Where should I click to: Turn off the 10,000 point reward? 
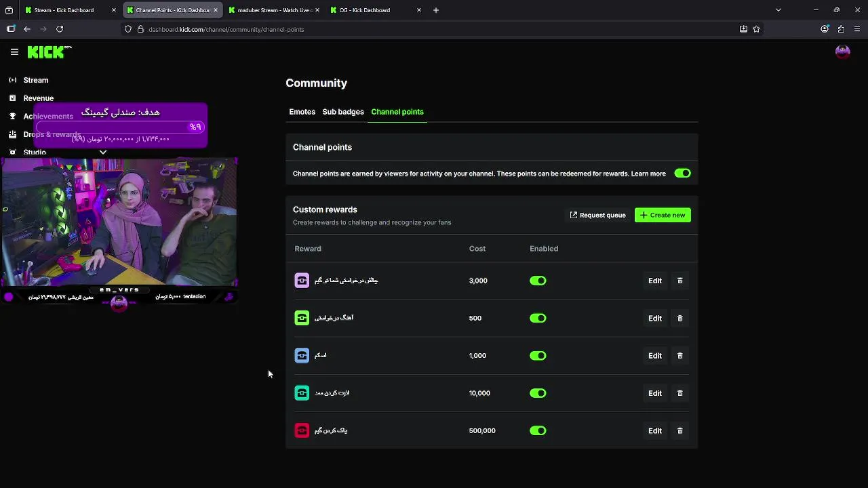coord(538,393)
